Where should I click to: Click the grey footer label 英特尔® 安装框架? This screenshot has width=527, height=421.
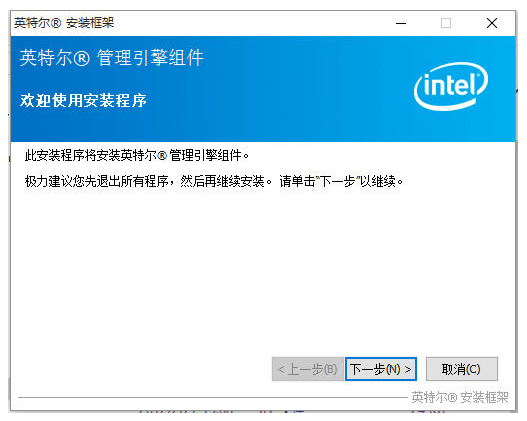460,397
